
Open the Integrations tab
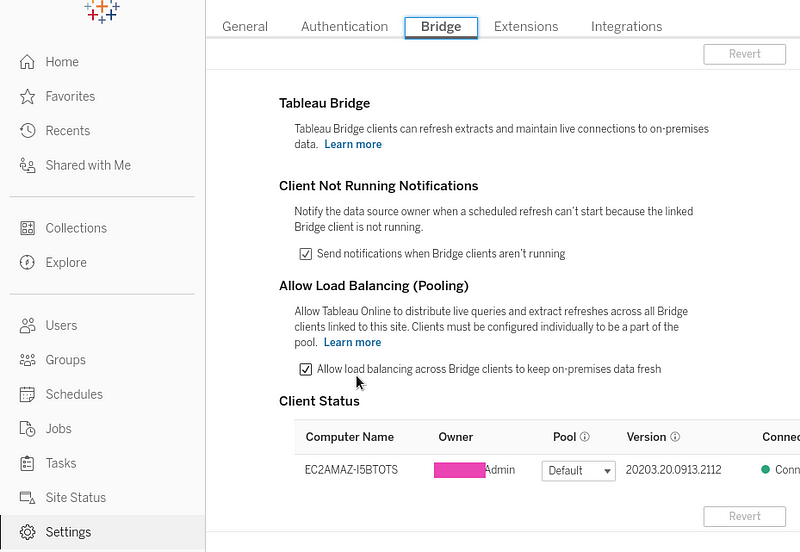coord(627,27)
